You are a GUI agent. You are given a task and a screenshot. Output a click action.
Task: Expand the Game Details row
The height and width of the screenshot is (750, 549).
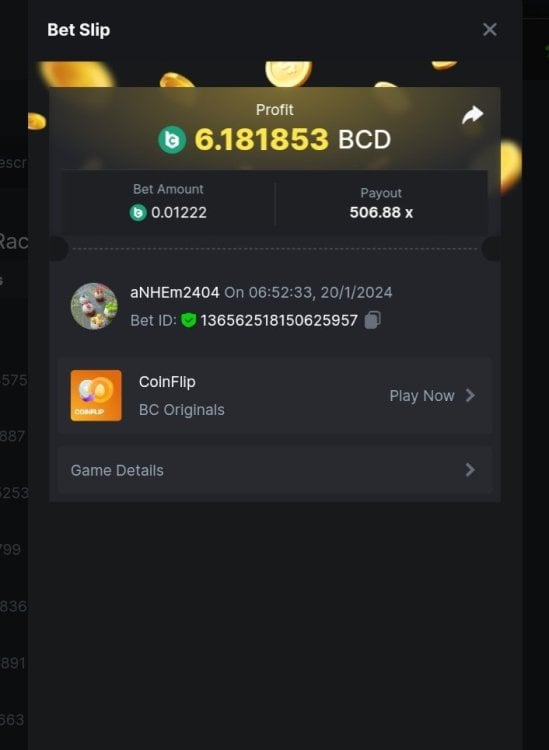pos(274,470)
